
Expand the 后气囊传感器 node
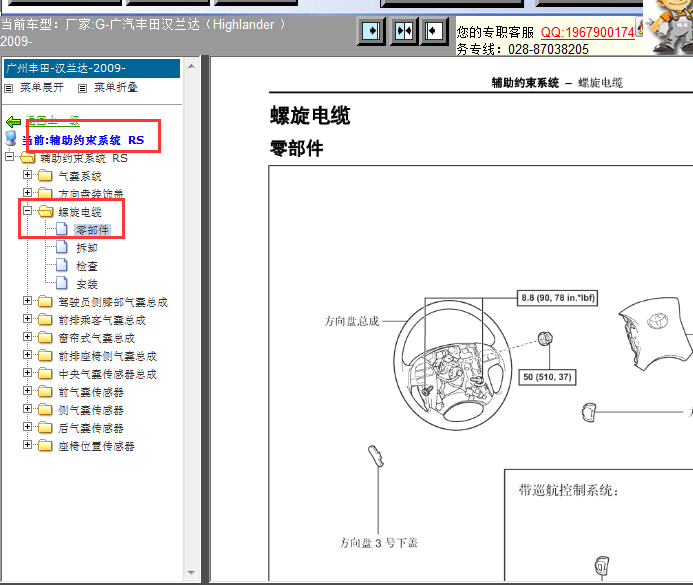click(27, 427)
